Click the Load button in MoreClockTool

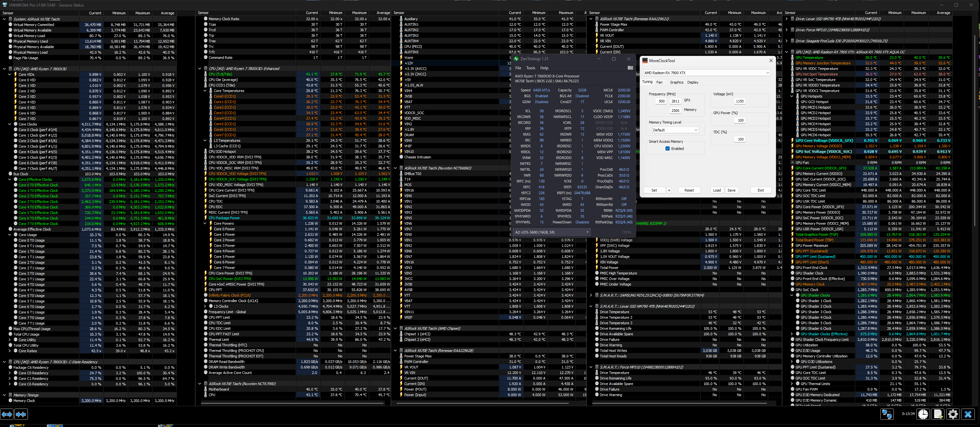717,190
